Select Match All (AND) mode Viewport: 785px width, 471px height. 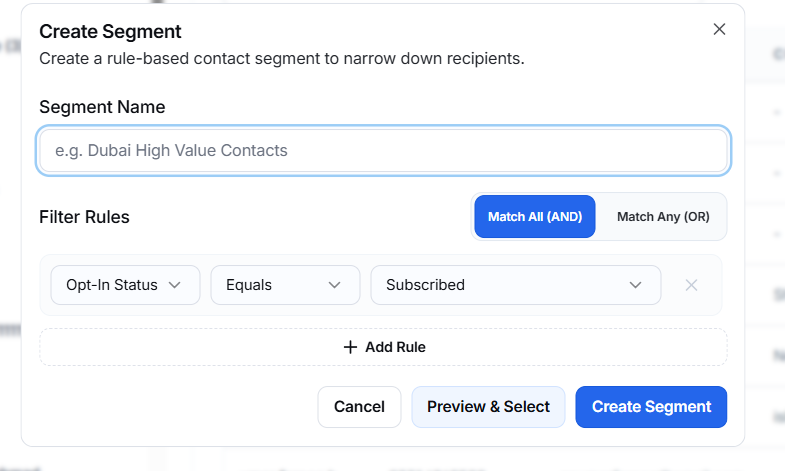pos(535,217)
